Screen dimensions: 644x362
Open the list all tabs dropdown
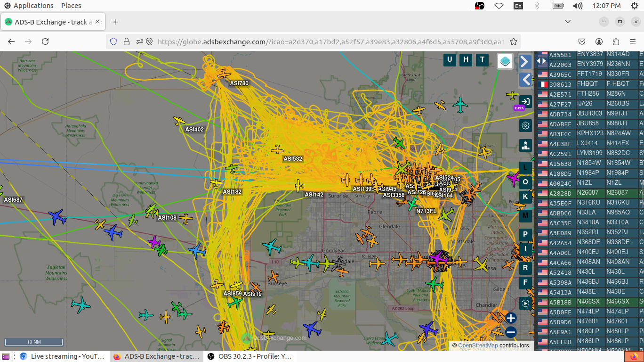tap(568, 22)
